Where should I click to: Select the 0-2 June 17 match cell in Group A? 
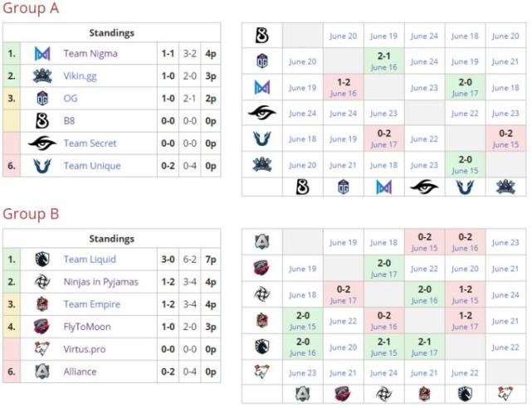(x=383, y=138)
